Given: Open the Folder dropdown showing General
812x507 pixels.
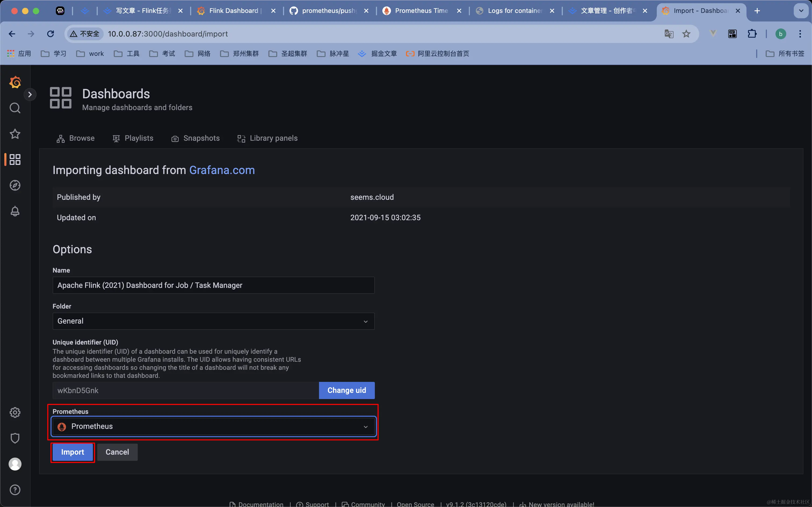Looking at the screenshot, I should click(213, 321).
